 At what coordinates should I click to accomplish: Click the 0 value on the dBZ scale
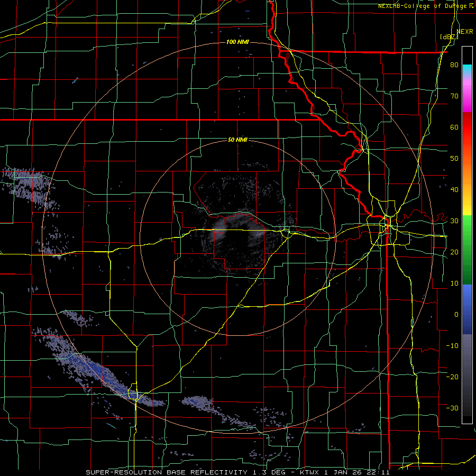click(456, 315)
